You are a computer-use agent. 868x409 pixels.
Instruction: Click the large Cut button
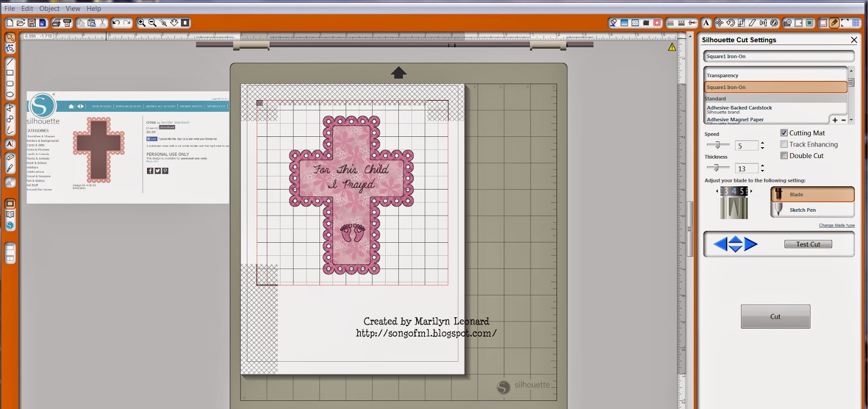pos(775,317)
